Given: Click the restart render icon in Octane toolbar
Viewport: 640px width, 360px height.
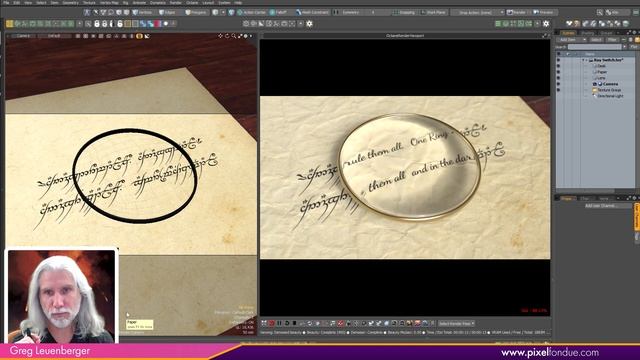Looking at the screenshot, I should (287, 323).
